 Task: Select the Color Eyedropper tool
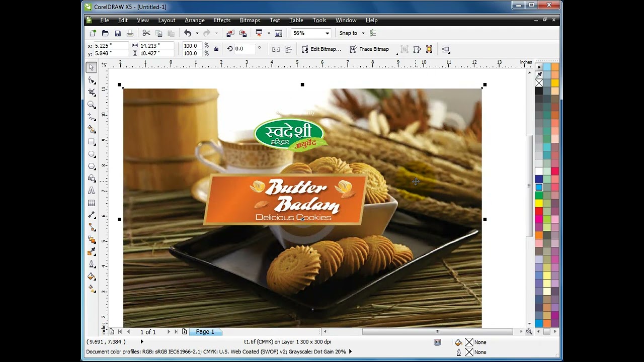click(x=92, y=252)
